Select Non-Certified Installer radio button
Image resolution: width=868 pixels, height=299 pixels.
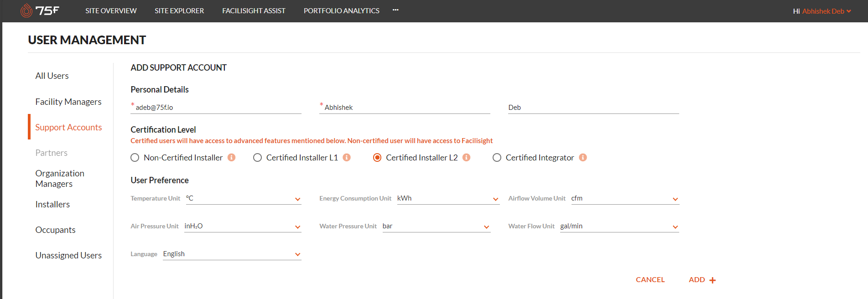pos(135,158)
